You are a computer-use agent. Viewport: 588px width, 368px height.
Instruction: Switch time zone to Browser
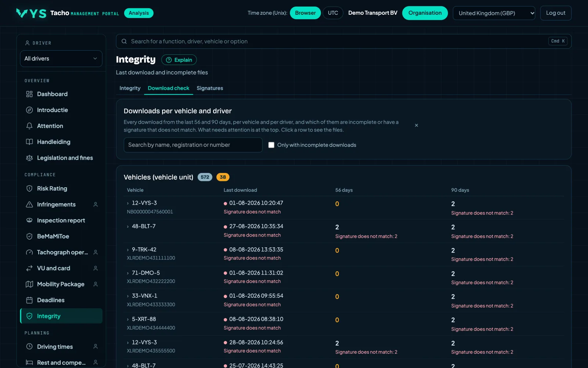coord(305,13)
